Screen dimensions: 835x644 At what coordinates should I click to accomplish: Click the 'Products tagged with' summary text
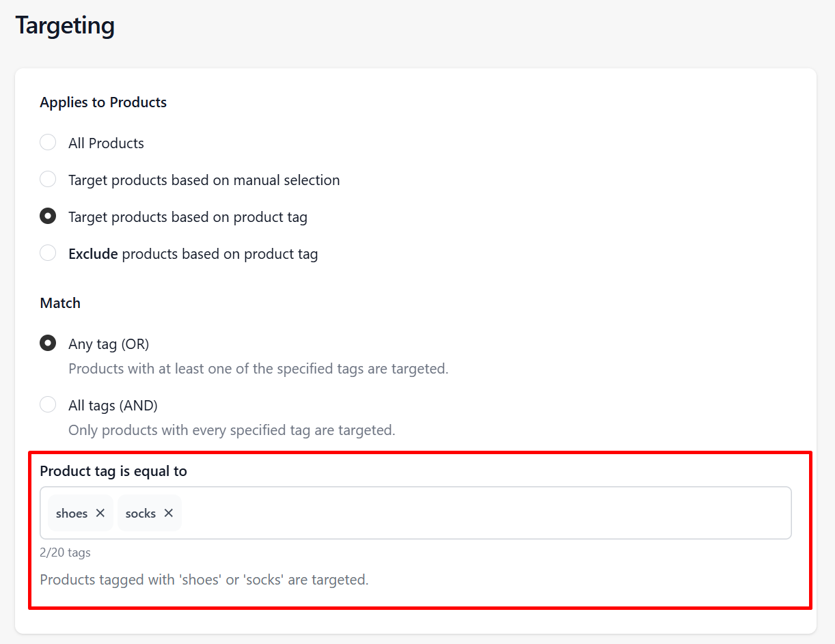pos(204,580)
